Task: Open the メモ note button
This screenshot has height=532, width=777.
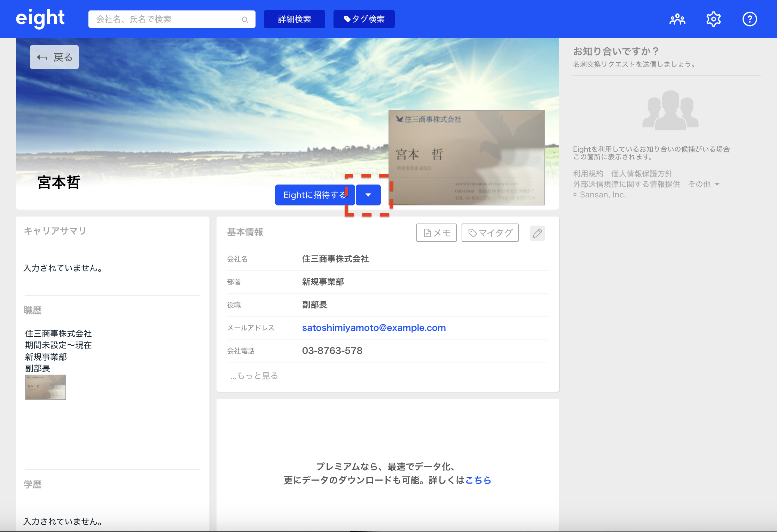Action: pos(436,233)
